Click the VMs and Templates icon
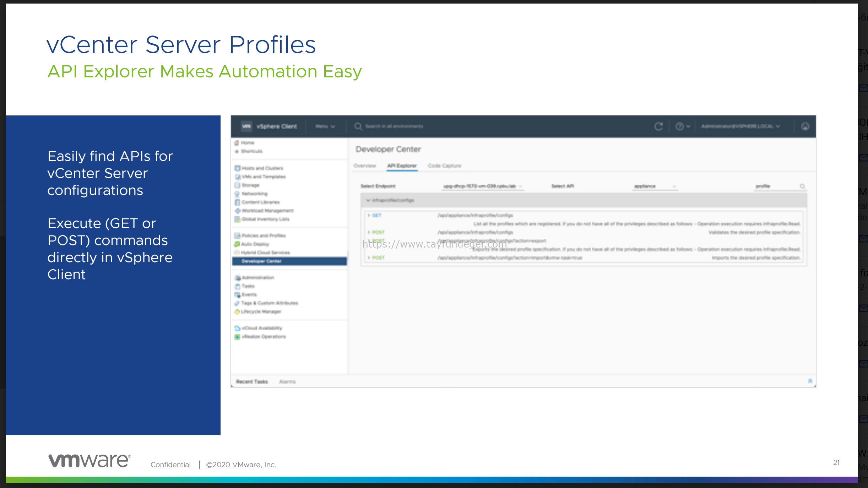This screenshot has width=868, height=488. tap(237, 177)
